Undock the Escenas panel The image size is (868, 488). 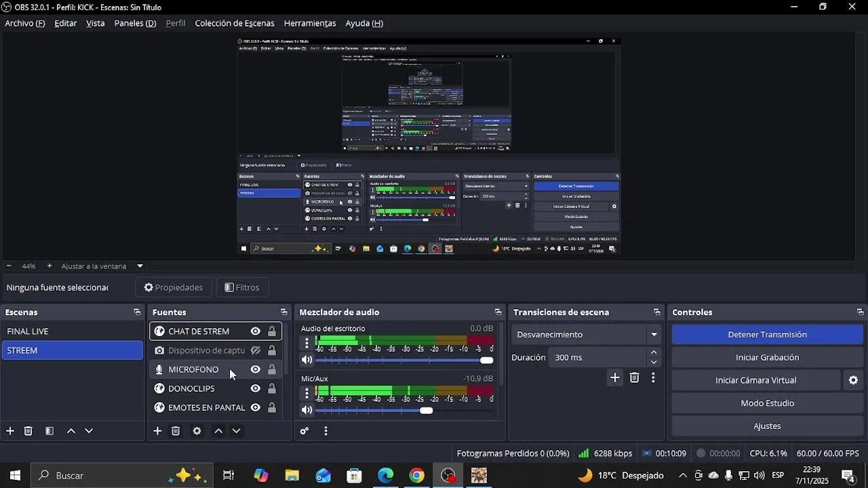point(137,312)
